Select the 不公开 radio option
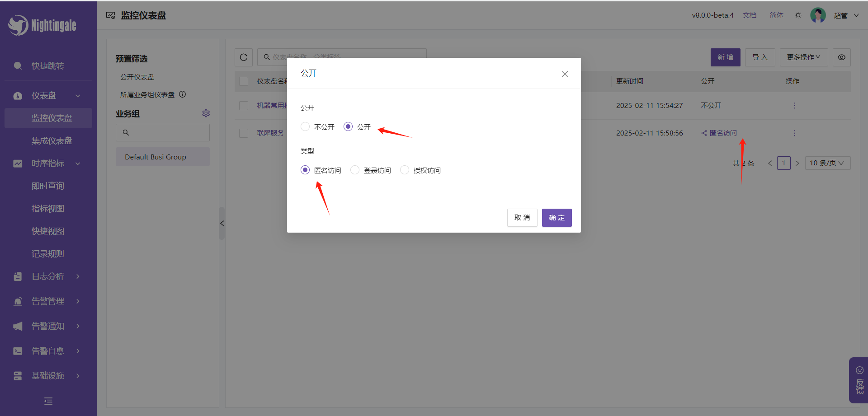Image resolution: width=868 pixels, height=416 pixels. tap(305, 127)
